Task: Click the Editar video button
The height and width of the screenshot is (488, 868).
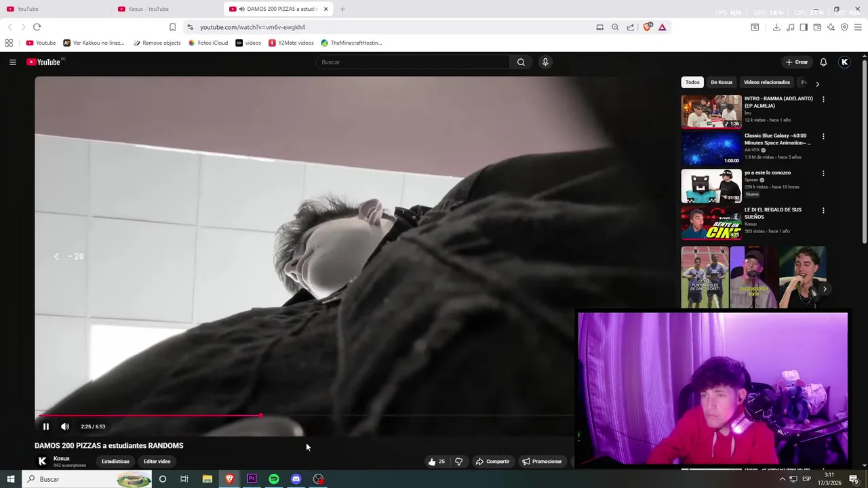Action: 157,462
